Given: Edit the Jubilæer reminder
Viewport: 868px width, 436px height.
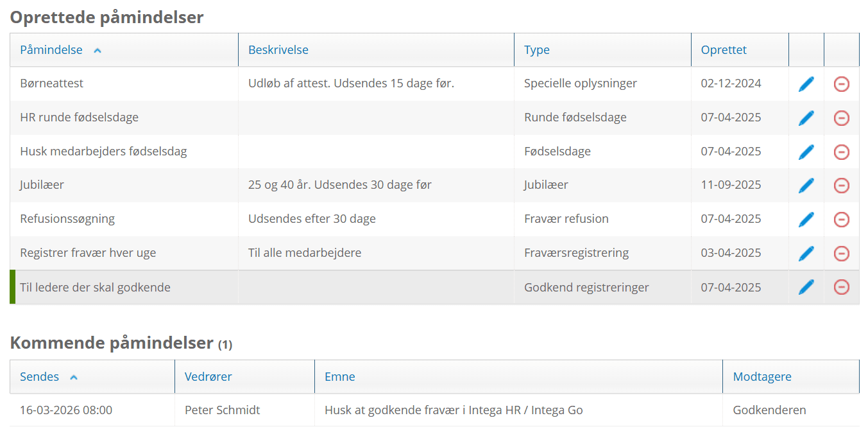Looking at the screenshot, I should pyautogui.click(x=806, y=186).
